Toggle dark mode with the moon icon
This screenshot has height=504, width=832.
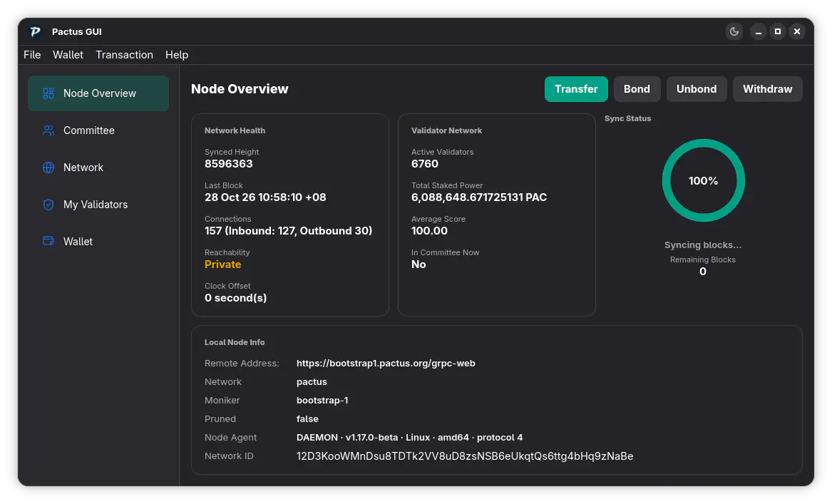pyautogui.click(x=734, y=32)
